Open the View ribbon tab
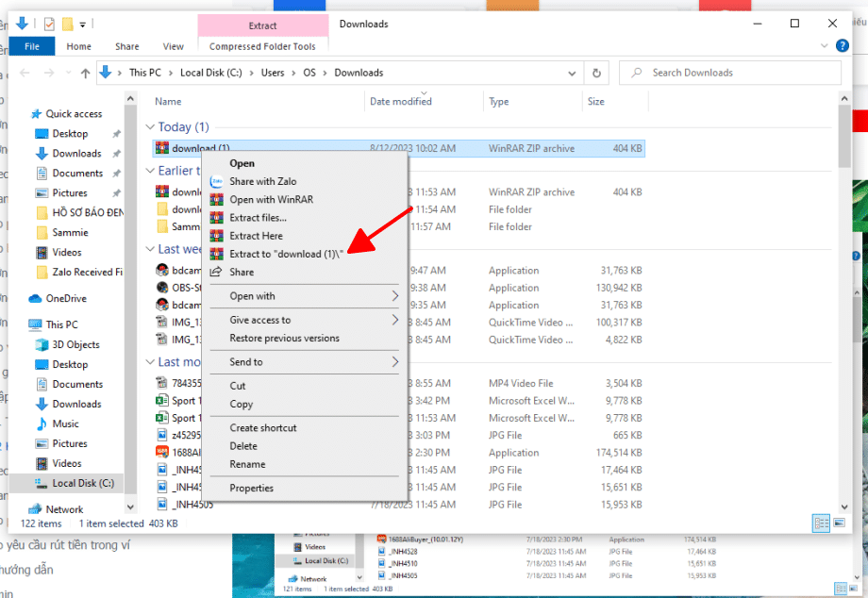Screen dimensions: 868x598 pos(173,46)
